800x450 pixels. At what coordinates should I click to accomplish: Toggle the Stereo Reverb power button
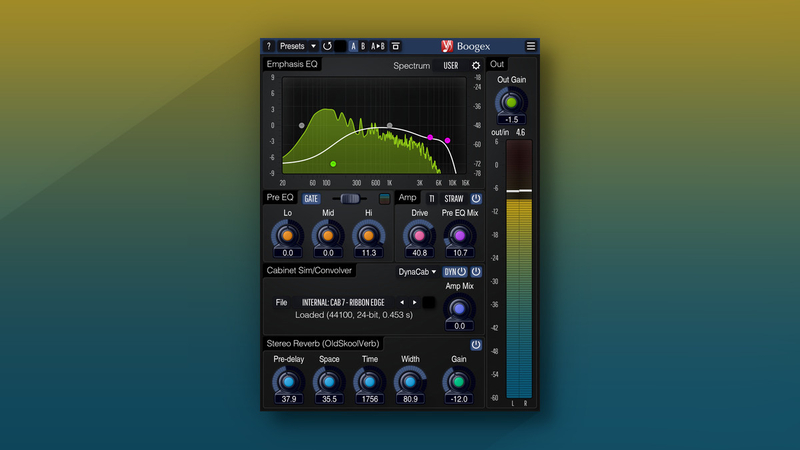pos(476,345)
